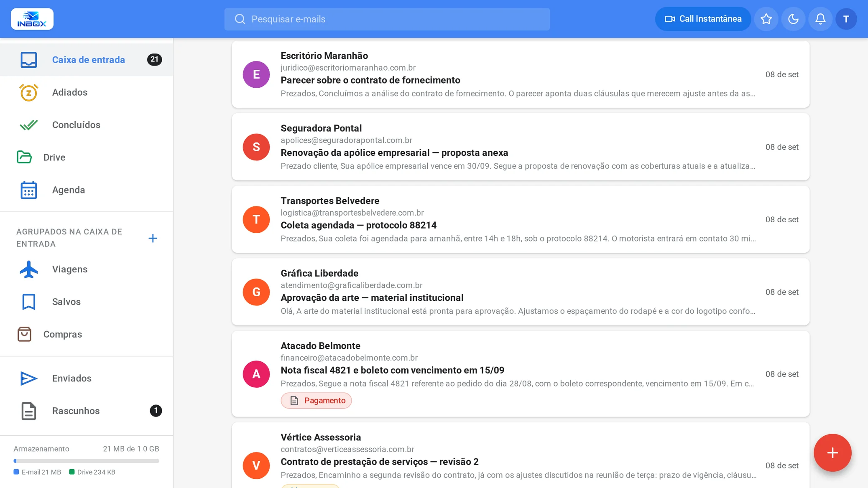Click the Viagens airplane icon
Screen dimensions: 868x488
point(29,269)
